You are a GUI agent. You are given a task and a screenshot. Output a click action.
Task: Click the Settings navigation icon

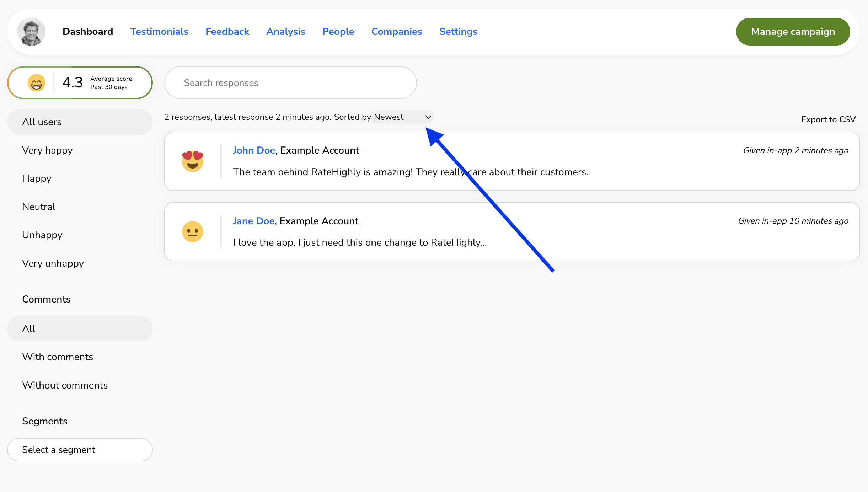[x=458, y=31]
